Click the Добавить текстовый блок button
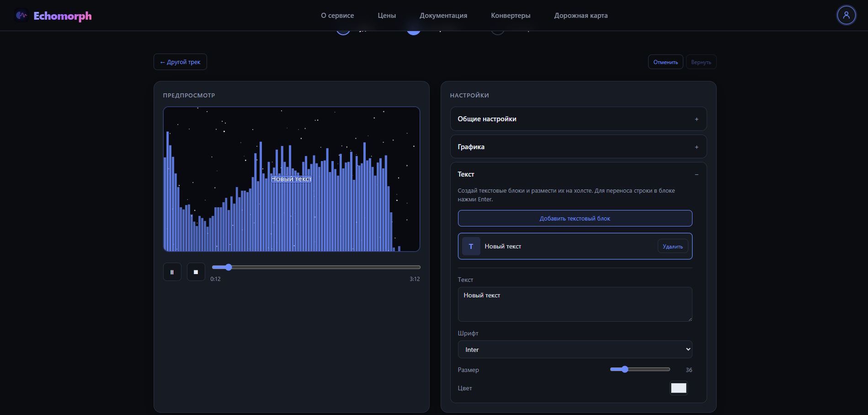The image size is (868, 415). [575, 218]
